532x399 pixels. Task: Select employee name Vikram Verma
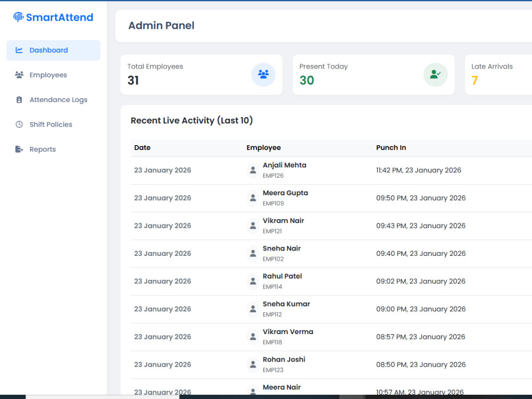(x=288, y=332)
